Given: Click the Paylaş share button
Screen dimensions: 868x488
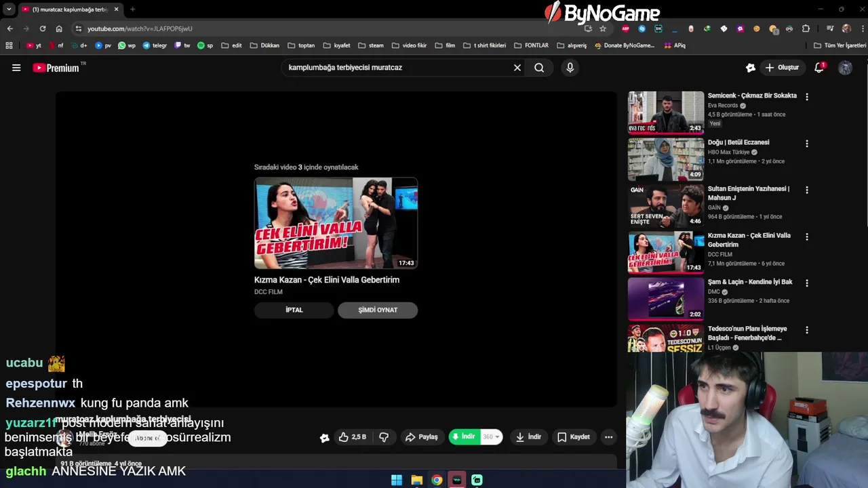Looking at the screenshot, I should tap(422, 437).
